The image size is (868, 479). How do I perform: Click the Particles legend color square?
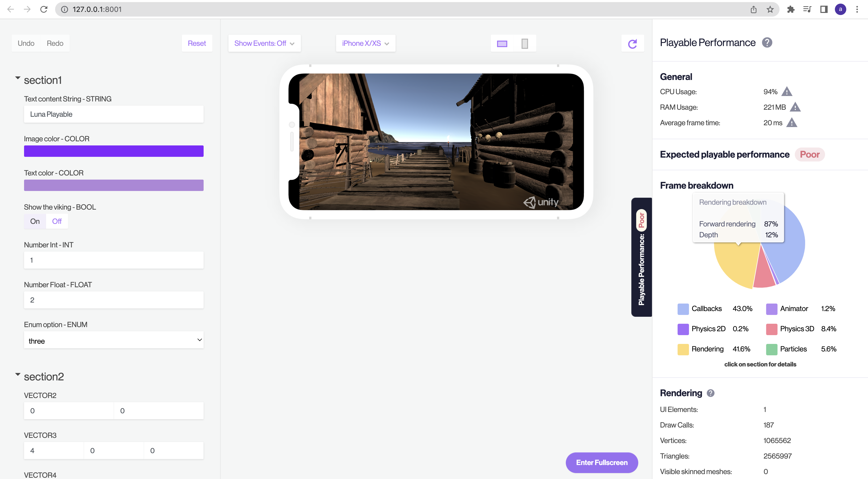[771, 349]
